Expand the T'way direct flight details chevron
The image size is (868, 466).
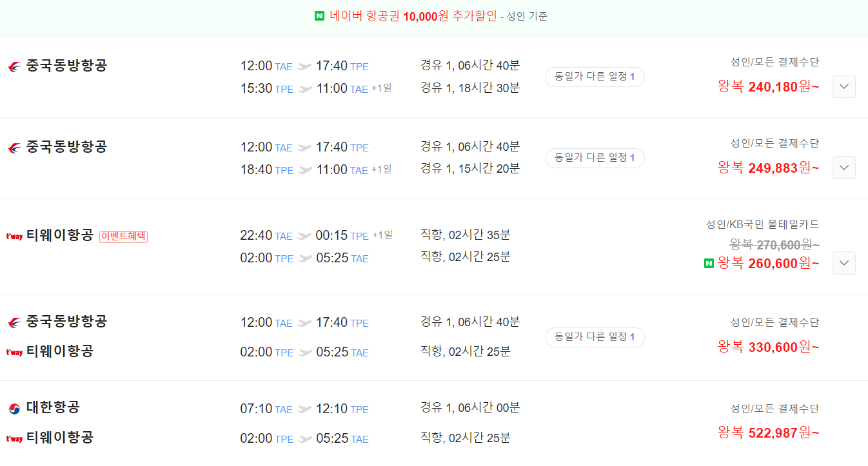pyautogui.click(x=843, y=263)
